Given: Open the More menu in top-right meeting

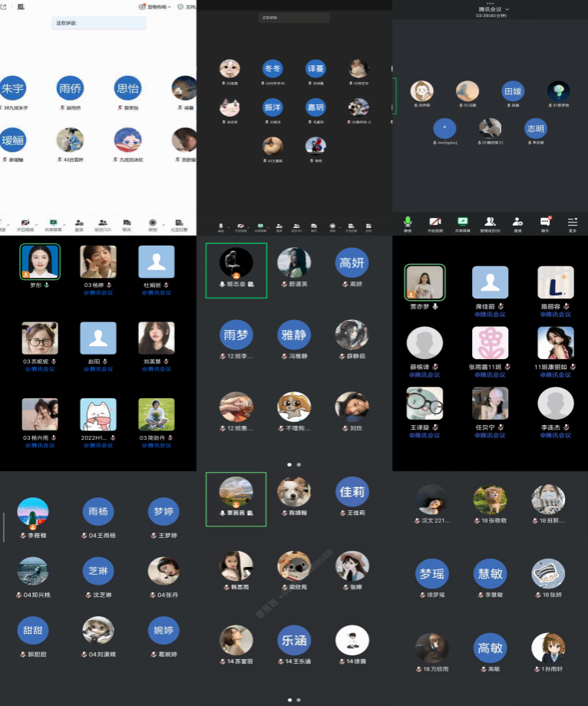Looking at the screenshot, I should pyautogui.click(x=572, y=223).
